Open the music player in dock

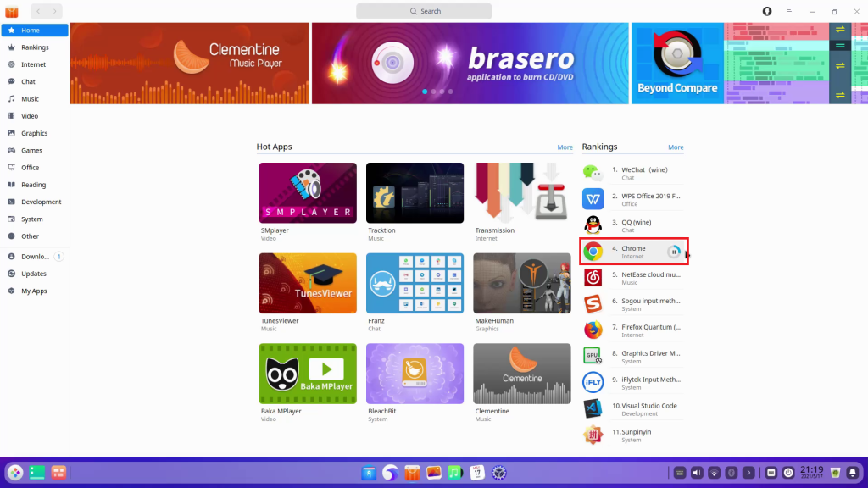pos(455,473)
